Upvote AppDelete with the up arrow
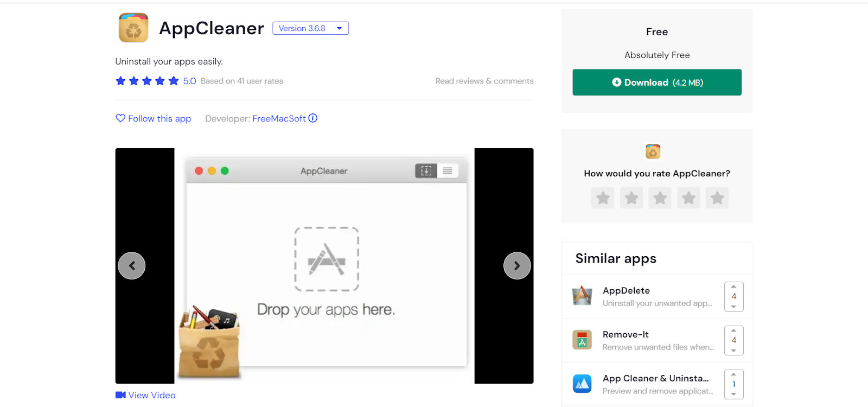 coord(733,287)
